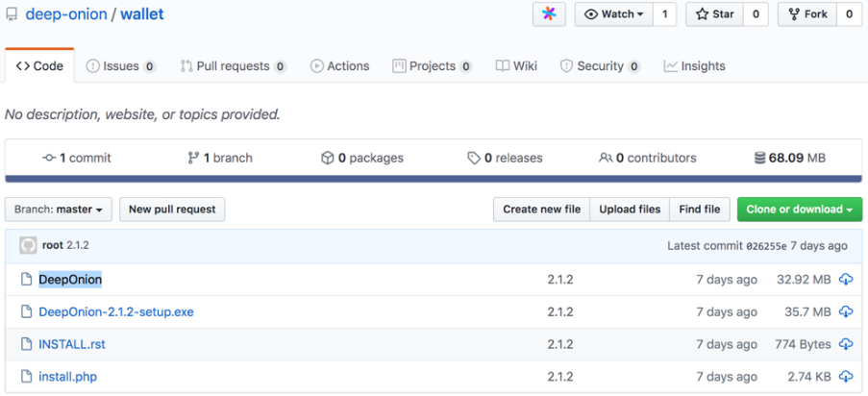Click cloud download icon for DeepOnion-2.1.2-setup.exe

846,312
